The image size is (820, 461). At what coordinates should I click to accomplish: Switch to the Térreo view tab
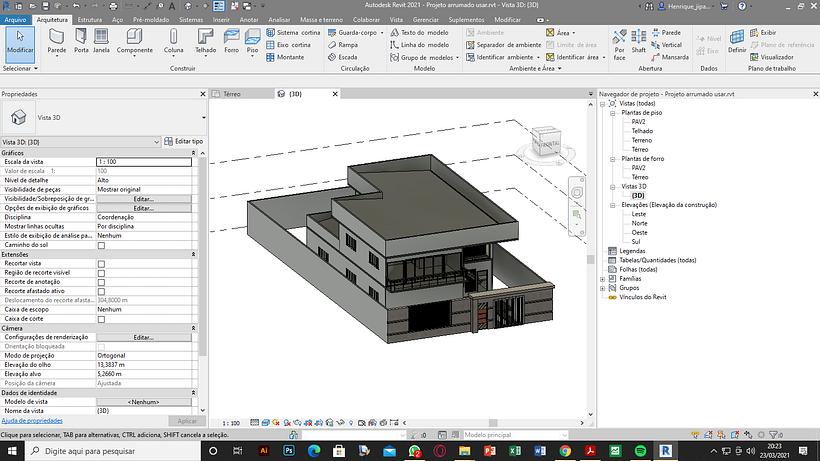pos(231,93)
